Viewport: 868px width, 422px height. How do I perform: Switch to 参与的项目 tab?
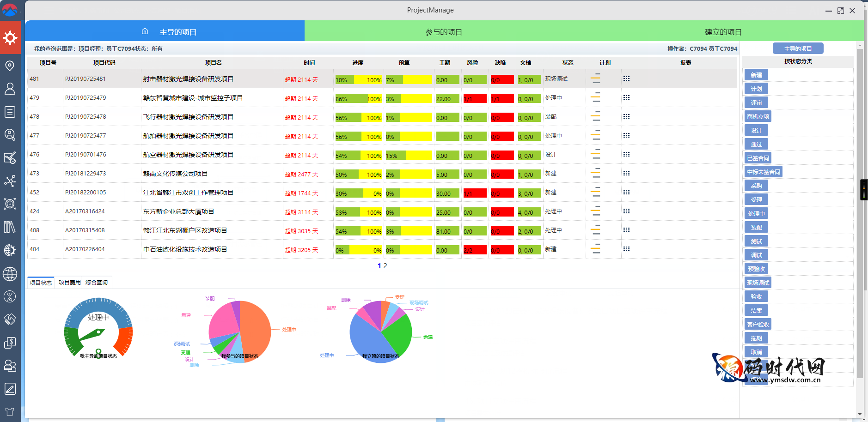[443, 32]
